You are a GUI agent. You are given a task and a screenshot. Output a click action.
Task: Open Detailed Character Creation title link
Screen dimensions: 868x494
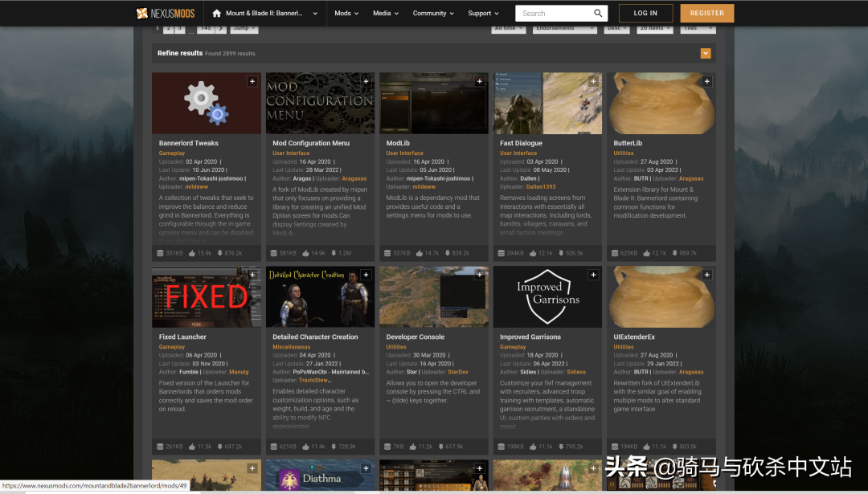315,337
